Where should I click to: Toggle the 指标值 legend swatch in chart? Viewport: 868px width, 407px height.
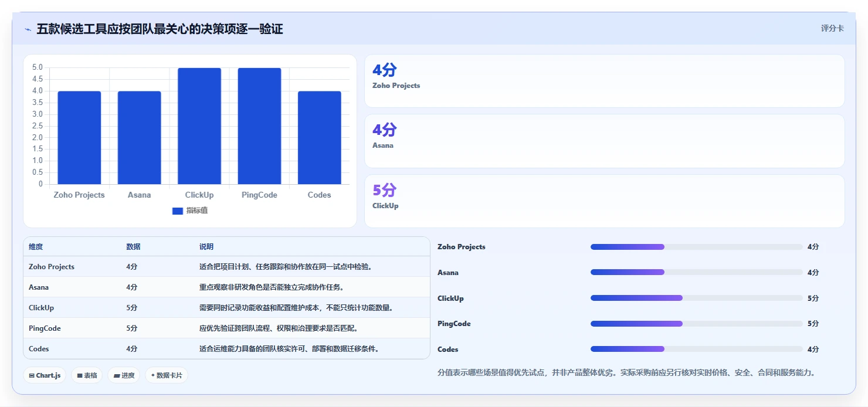click(178, 211)
